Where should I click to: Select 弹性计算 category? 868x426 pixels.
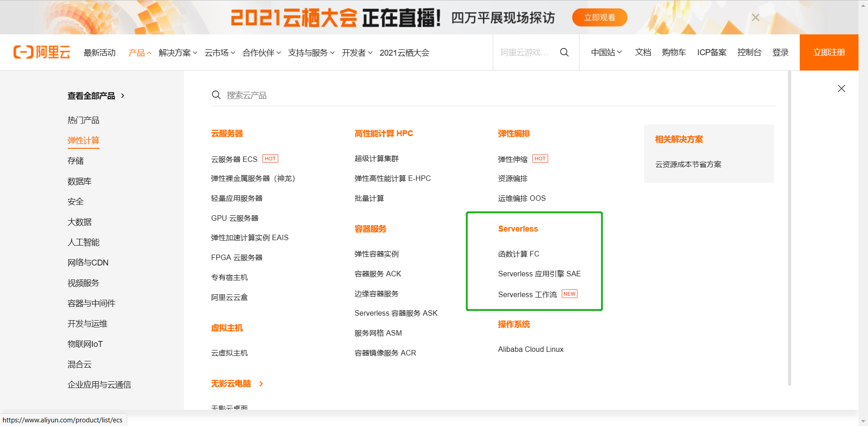coord(83,141)
